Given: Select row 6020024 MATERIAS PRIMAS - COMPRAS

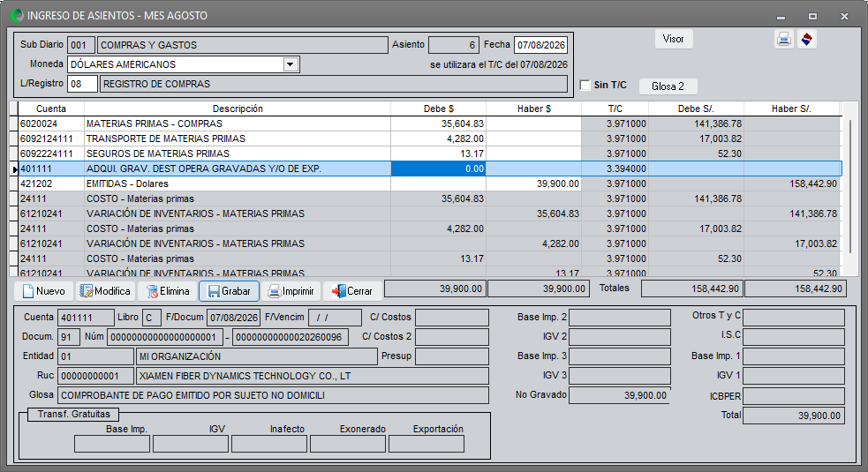Looking at the screenshot, I should pos(429,124).
